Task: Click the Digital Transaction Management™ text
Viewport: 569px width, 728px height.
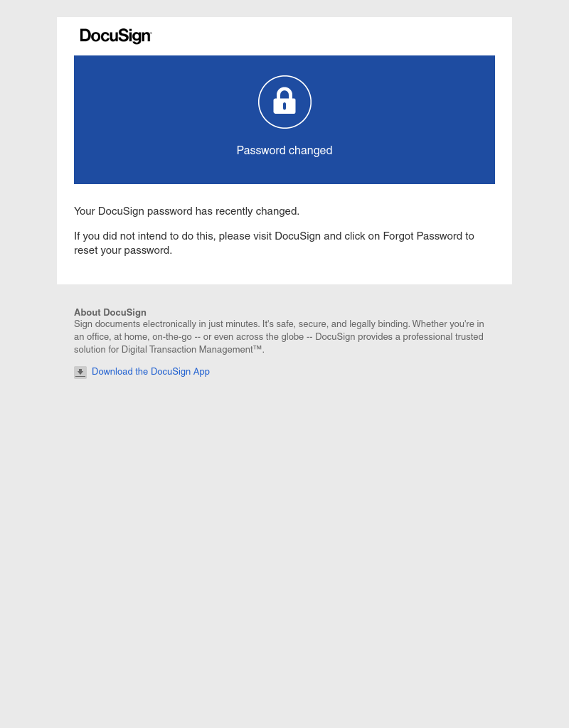Action: click(192, 350)
